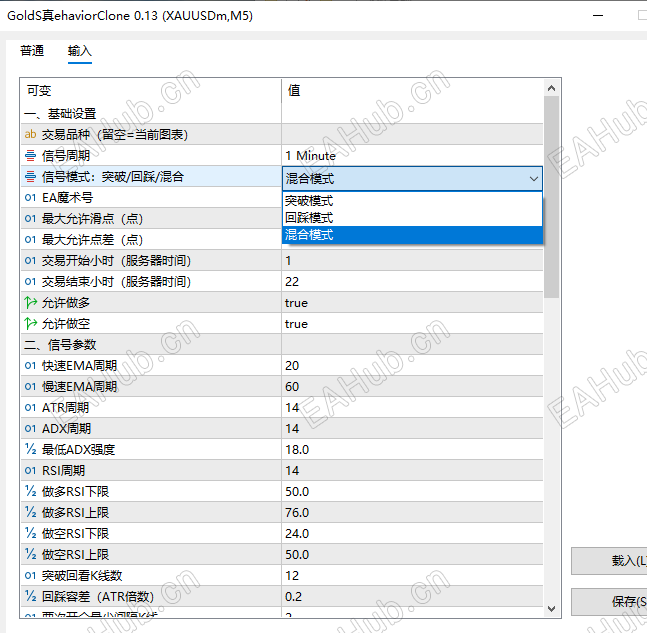Click scrollbar up arrow in parameter list
The width and height of the screenshot is (647, 633).
(x=551, y=88)
